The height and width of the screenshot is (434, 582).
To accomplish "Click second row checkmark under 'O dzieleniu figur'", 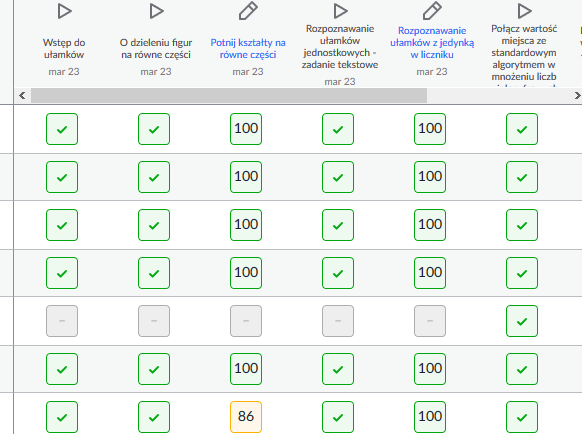I will coord(154,177).
